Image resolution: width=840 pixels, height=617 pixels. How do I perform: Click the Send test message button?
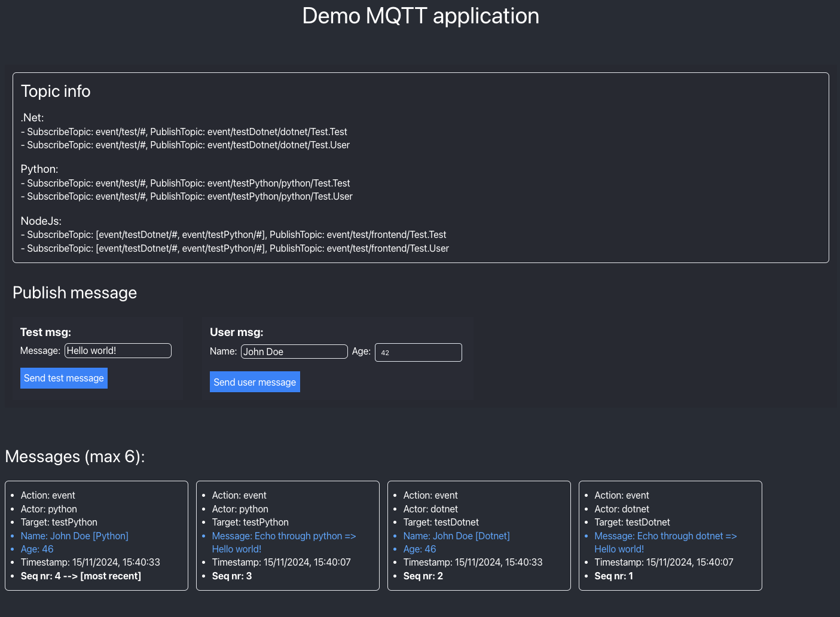(63, 378)
